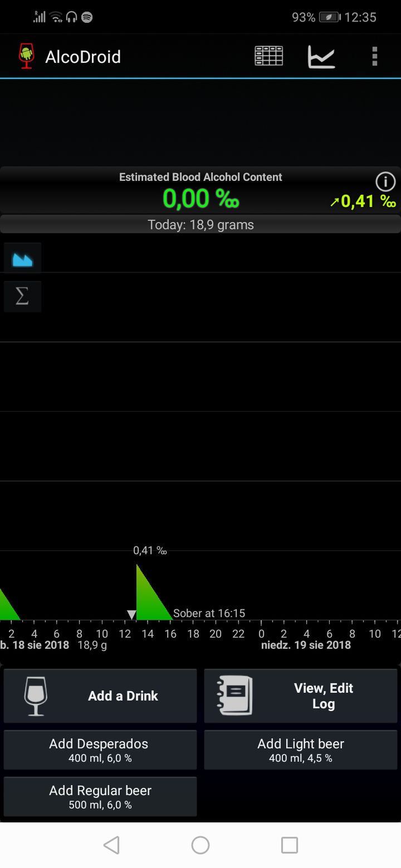Tap the niedz. 19 sie 2018 date label
This screenshot has width=401, height=868.
coord(306,645)
